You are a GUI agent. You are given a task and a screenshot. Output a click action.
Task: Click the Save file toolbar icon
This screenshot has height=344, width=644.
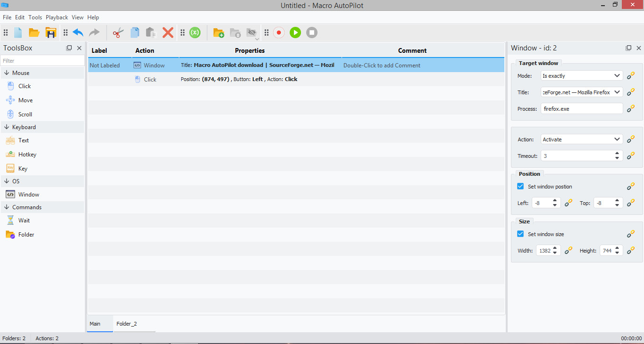(50, 33)
